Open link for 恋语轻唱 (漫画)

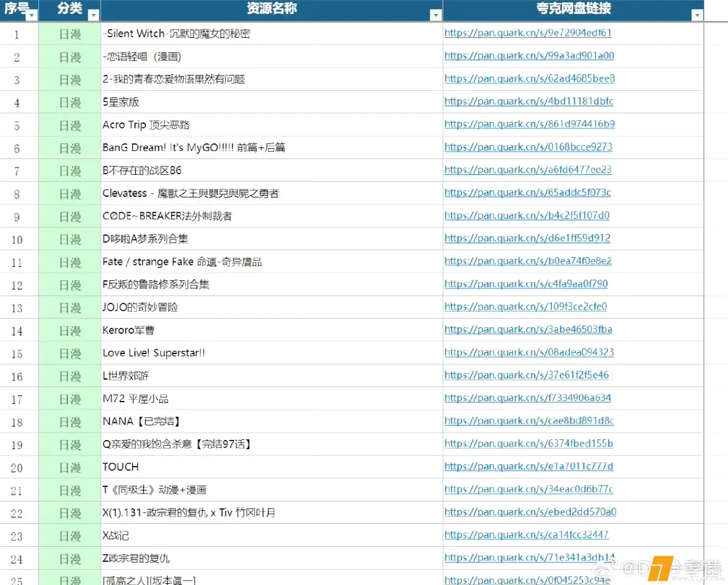point(529,55)
